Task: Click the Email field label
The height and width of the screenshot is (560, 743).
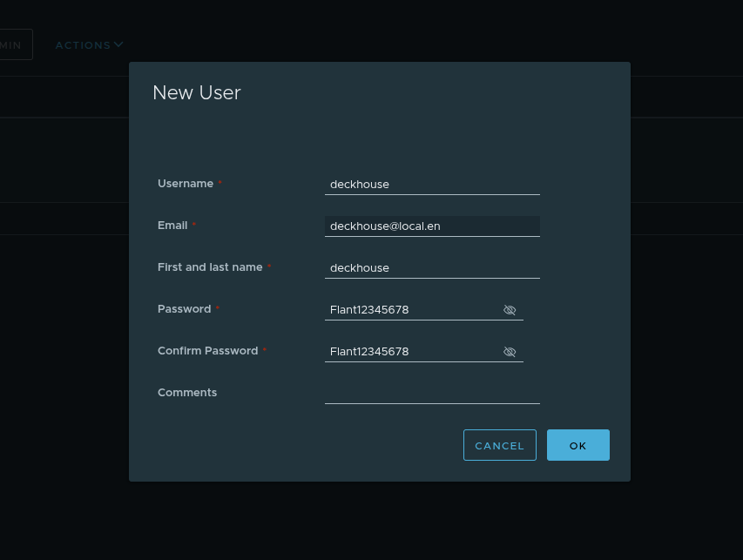Action: [x=172, y=225]
